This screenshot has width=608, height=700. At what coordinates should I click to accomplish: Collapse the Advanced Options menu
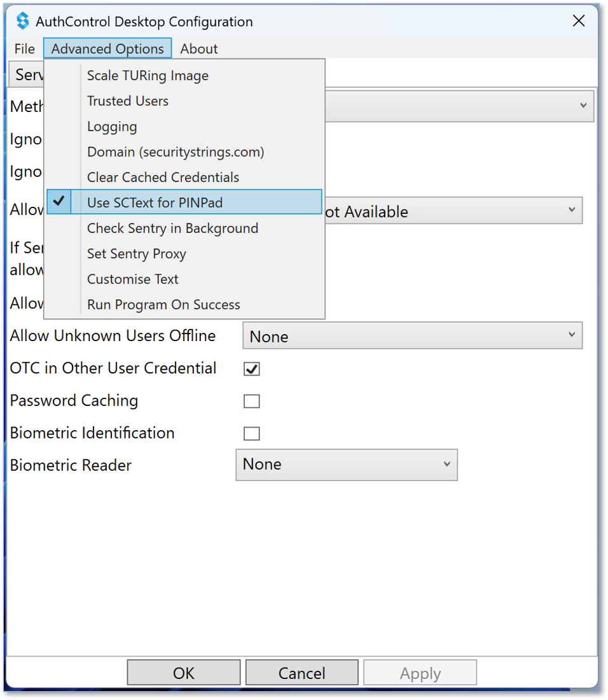[107, 48]
